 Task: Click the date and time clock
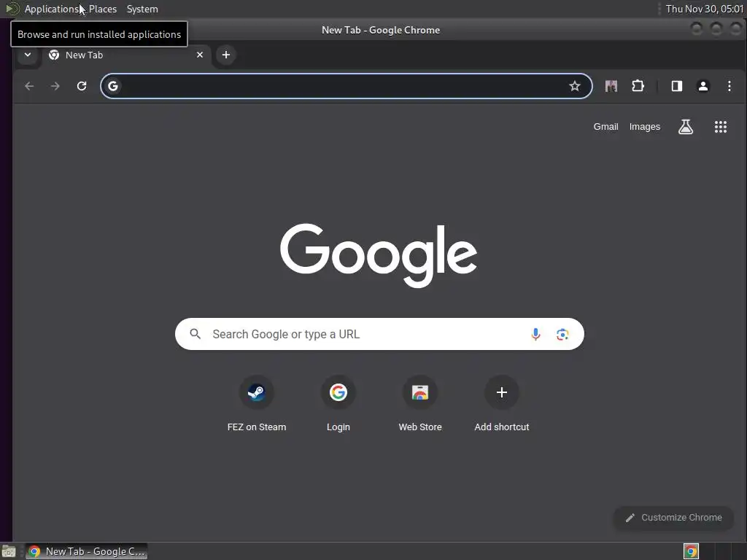point(704,9)
